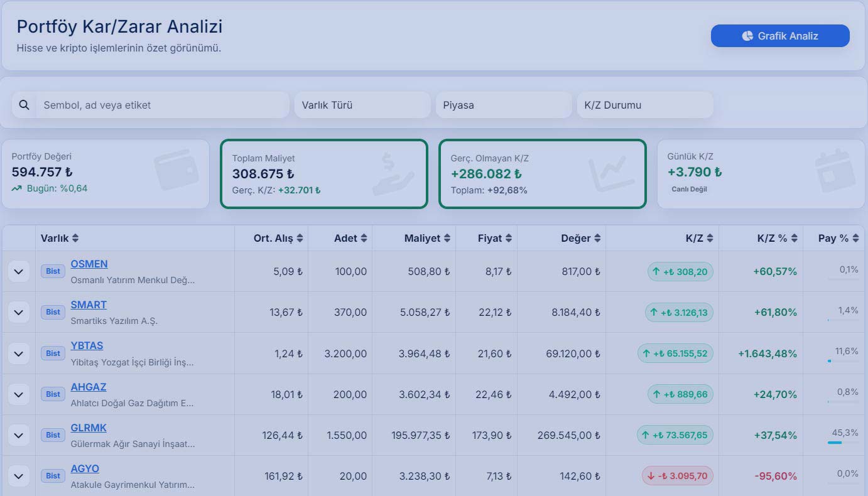Open the Piyasa filter dropdown
868x496 pixels.
(x=504, y=105)
